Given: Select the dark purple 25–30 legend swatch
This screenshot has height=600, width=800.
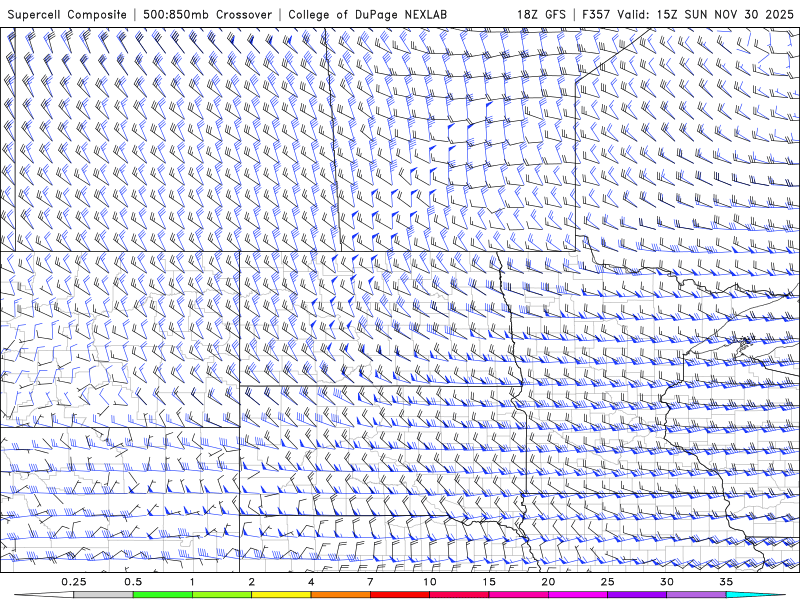Looking at the screenshot, I should coord(637,595).
